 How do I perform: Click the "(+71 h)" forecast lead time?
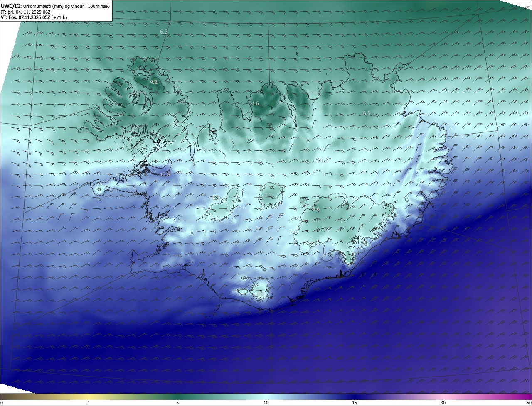click(59, 17)
